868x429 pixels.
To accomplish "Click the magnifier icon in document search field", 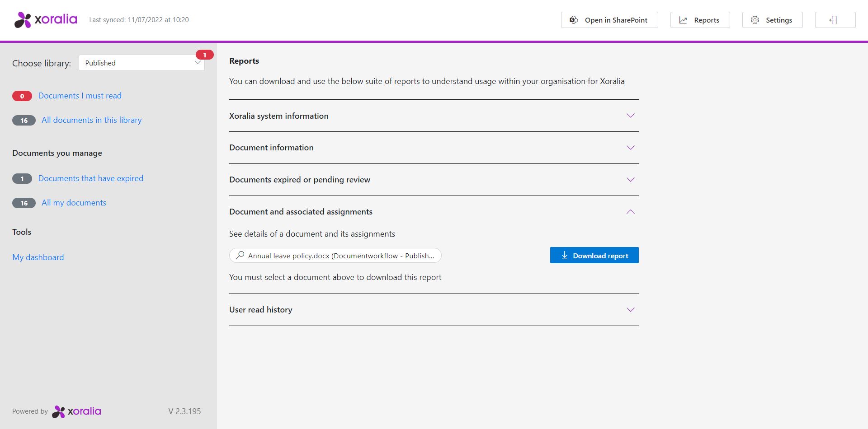I will [240, 255].
